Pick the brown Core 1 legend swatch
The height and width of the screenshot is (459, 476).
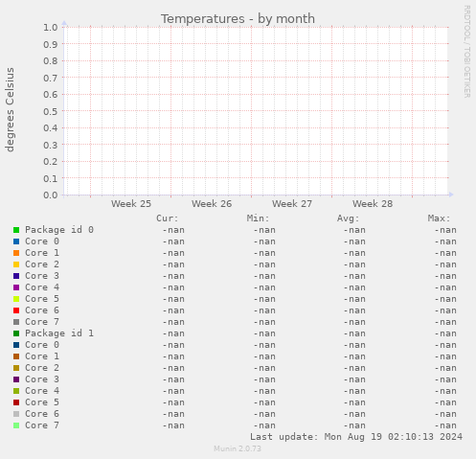pos(16,356)
